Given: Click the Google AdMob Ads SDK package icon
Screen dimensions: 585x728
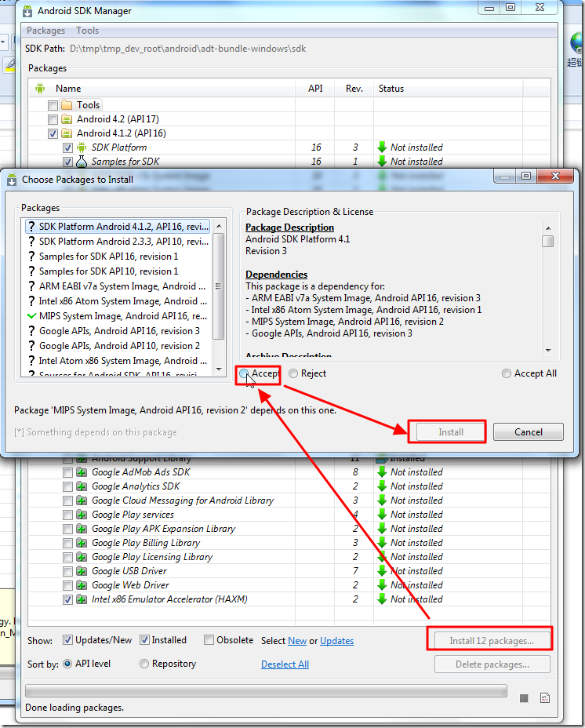Looking at the screenshot, I should tap(82, 472).
